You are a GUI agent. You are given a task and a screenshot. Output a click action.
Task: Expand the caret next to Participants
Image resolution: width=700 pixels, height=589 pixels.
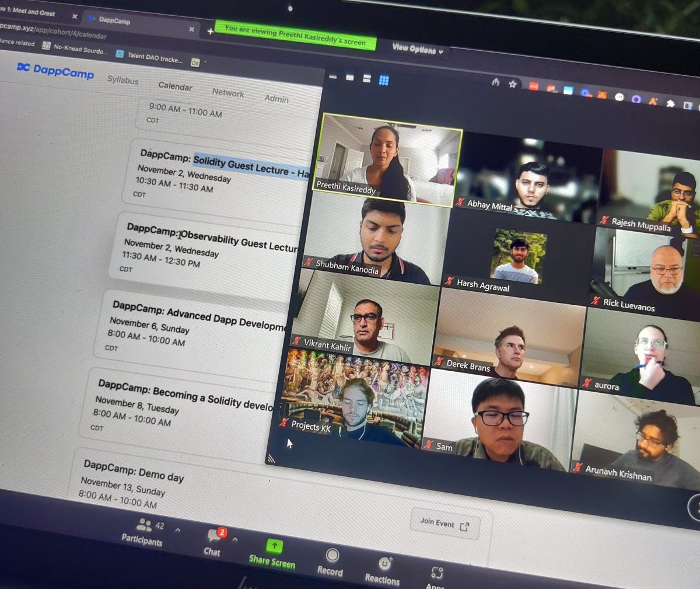coord(177,530)
